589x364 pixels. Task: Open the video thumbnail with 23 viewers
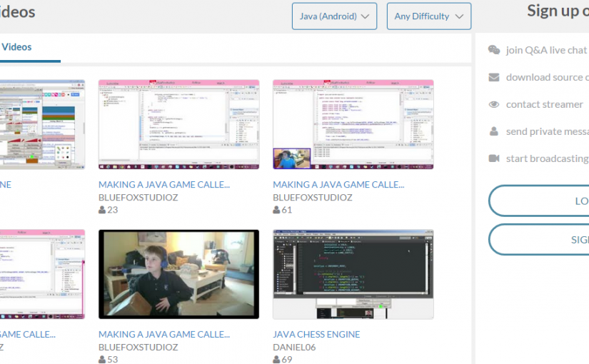(178, 124)
